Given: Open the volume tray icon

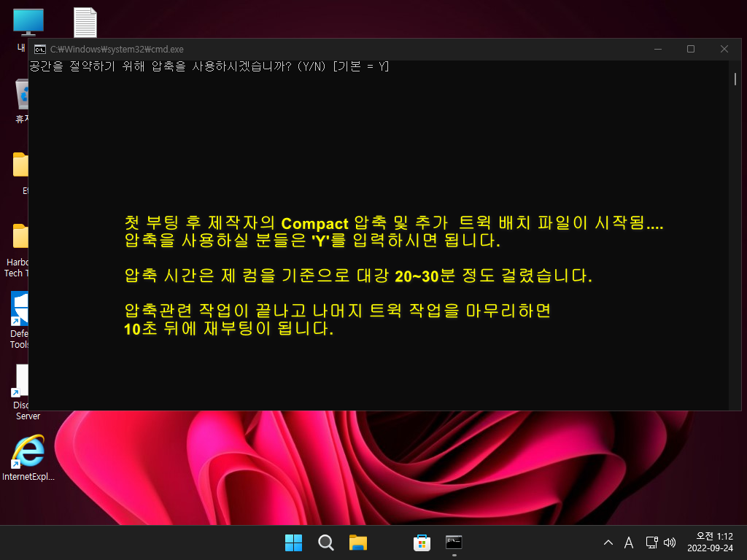Looking at the screenshot, I should coord(670,542).
